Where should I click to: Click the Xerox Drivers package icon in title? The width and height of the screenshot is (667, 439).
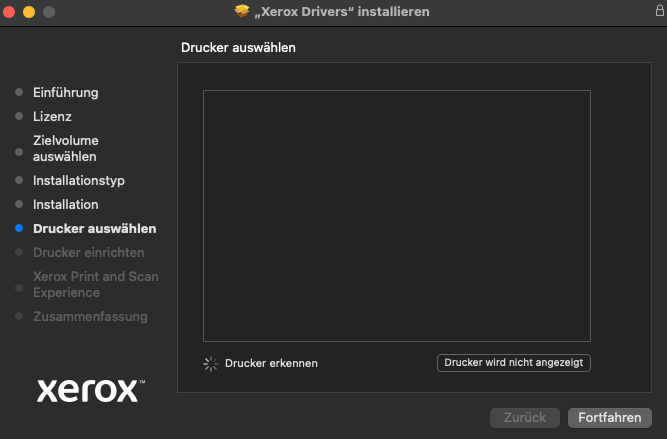coord(242,11)
